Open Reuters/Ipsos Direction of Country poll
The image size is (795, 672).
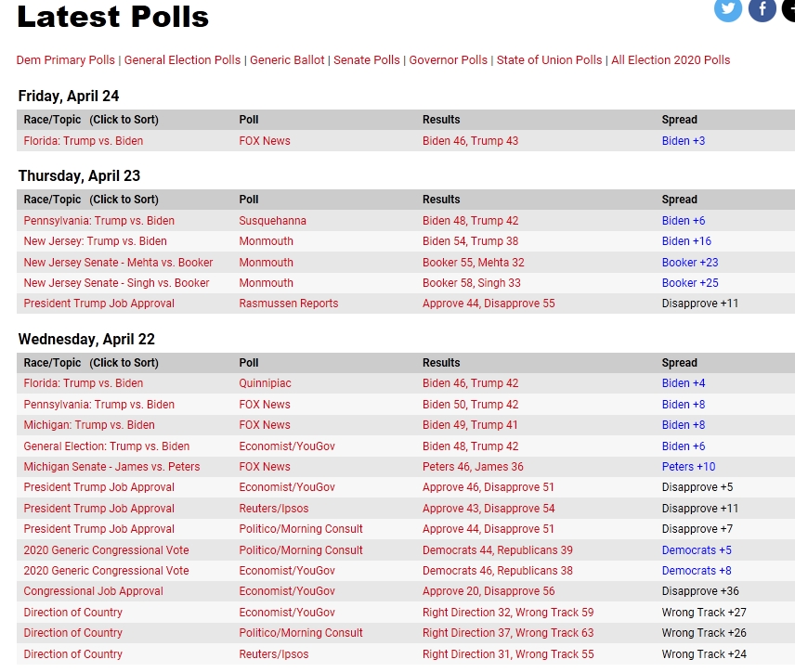tap(273, 654)
